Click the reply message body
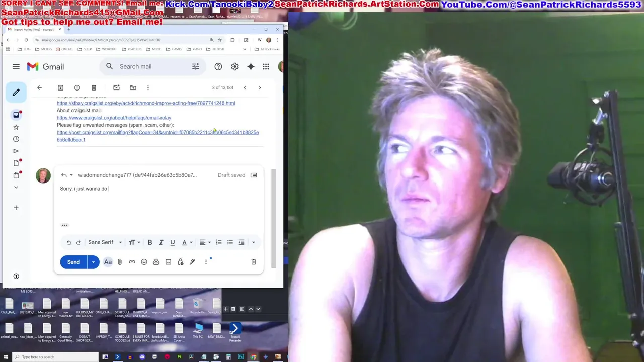 [x=158, y=201]
